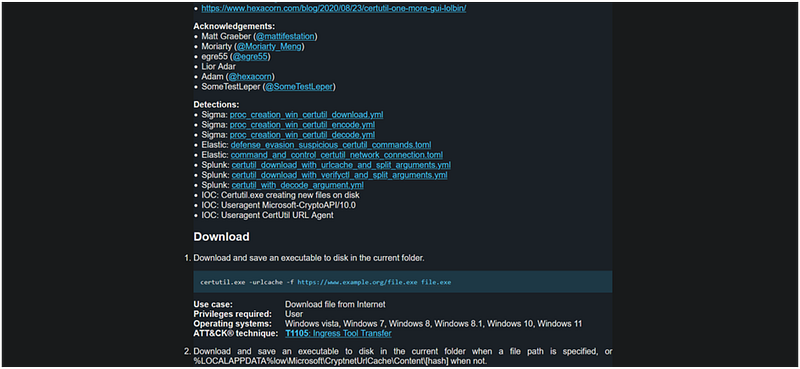Viewport: 800px width, 369px height.
Task: Open Sigma proc_creation_win_certutil_download.yml link
Action: [x=306, y=115]
